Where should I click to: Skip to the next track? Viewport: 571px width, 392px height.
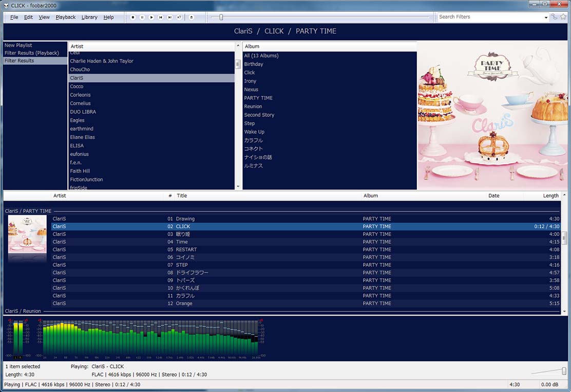169,17
